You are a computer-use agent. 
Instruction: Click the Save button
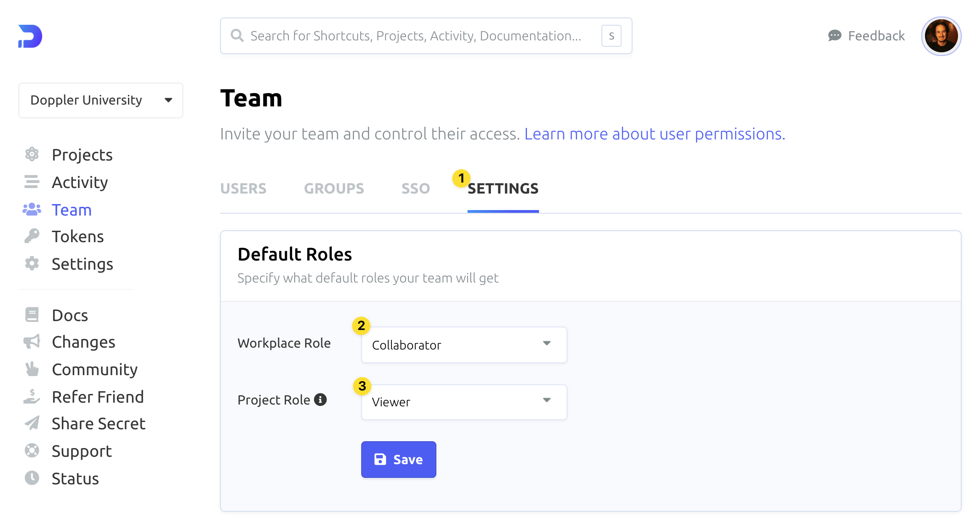pos(398,459)
